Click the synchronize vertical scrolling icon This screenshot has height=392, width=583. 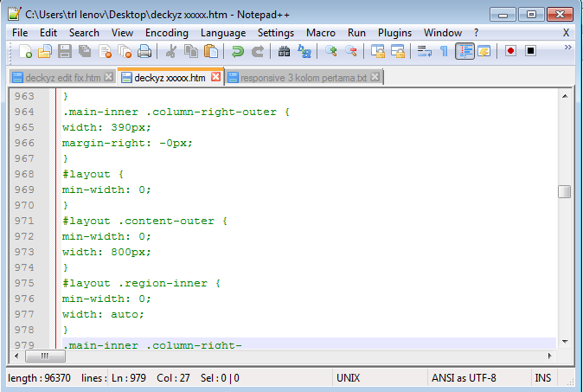pyautogui.click(x=378, y=51)
